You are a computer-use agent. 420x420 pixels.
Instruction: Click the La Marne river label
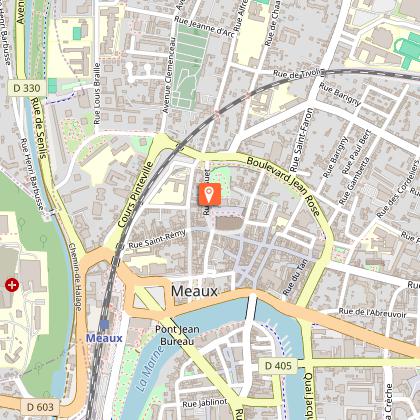pyautogui.click(x=150, y=369)
